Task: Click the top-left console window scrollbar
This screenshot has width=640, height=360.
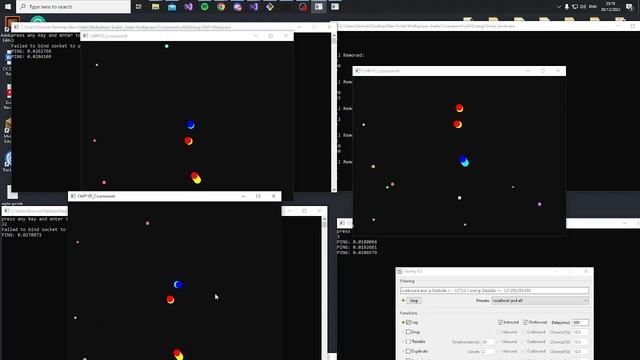Action: point(334,112)
